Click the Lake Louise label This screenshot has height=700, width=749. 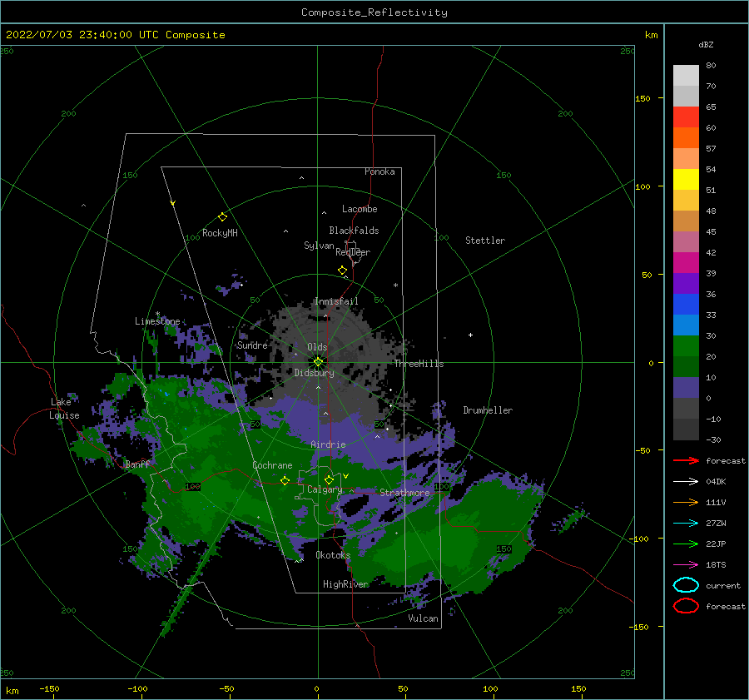(64, 409)
